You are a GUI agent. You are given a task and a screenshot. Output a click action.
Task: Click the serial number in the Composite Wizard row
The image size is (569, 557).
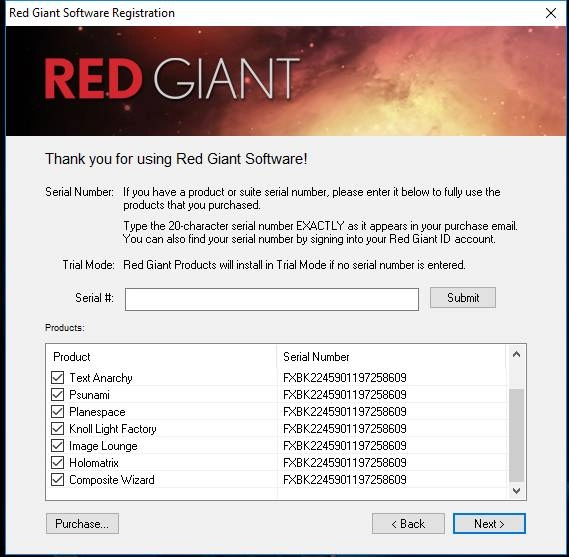click(345, 480)
